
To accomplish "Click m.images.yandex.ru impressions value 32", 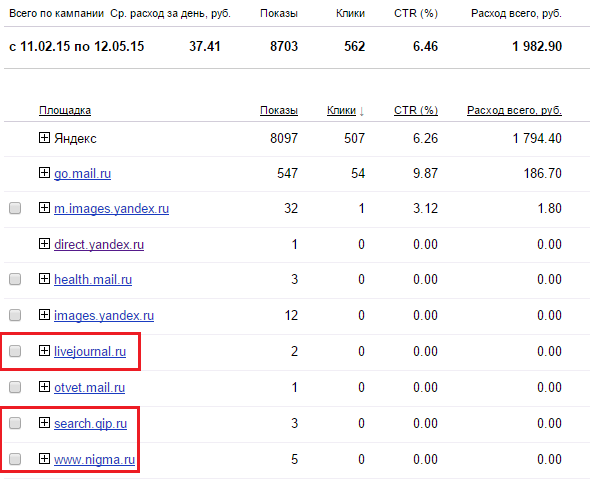I will point(291,208).
